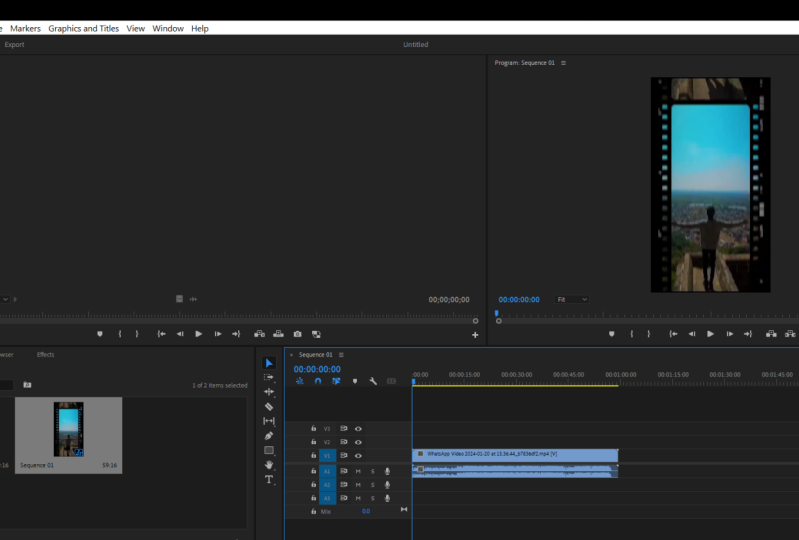Image resolution: width=799 pixels, height=540 pixels.
Task: Select the Selection arrow tool
Action: tap(269, 363)
